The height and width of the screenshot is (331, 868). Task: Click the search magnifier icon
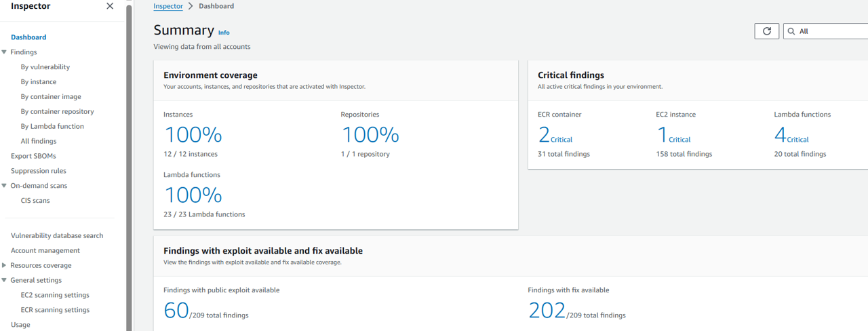tap(791, 31)
